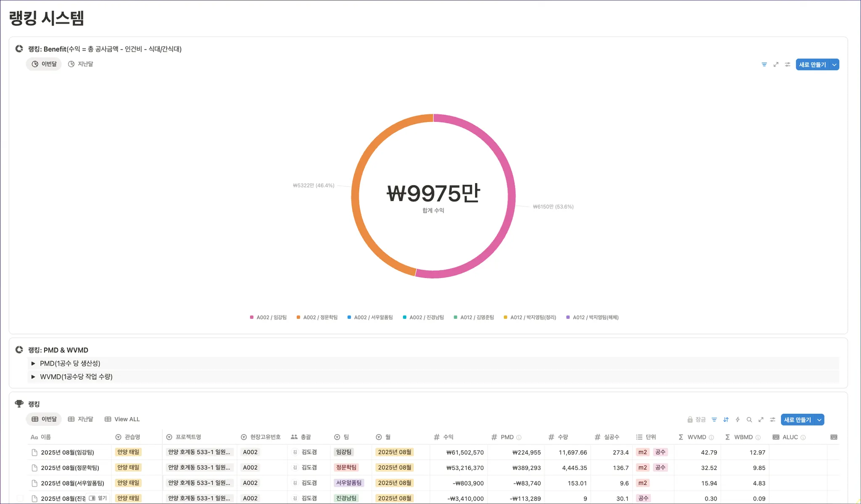Expand the WVMD(1공수당 작업 수량) toggle
Screen dimensions: 861x504
pos(33,377)
